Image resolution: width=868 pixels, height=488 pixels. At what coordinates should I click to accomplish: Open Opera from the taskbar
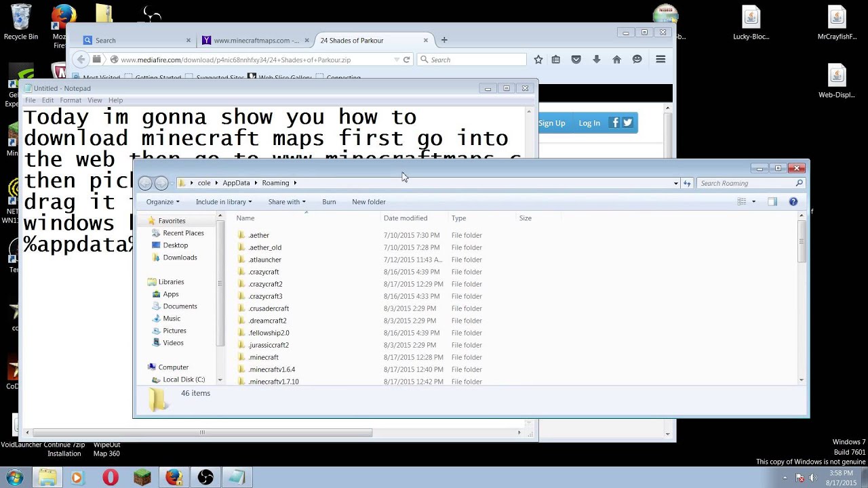click(x=110, y=477)
